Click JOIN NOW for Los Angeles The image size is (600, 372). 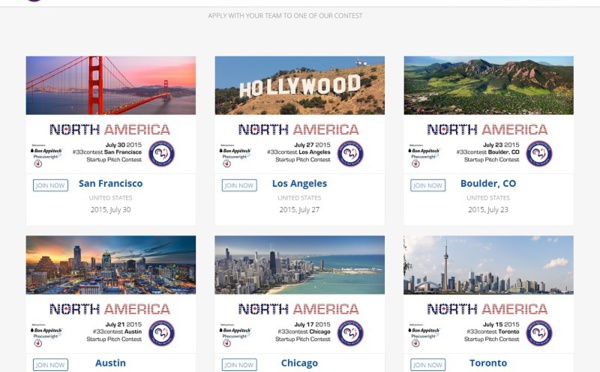tap(239, 185)
